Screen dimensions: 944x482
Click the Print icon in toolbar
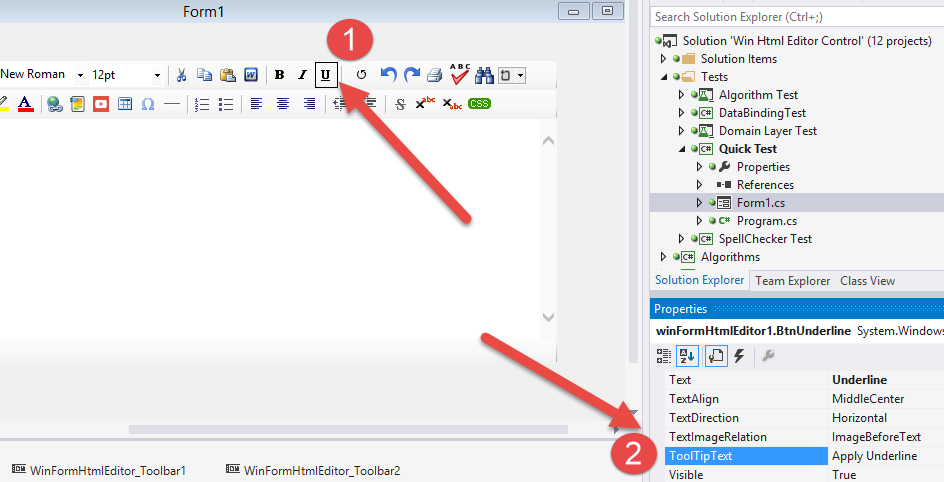(435, 75)
